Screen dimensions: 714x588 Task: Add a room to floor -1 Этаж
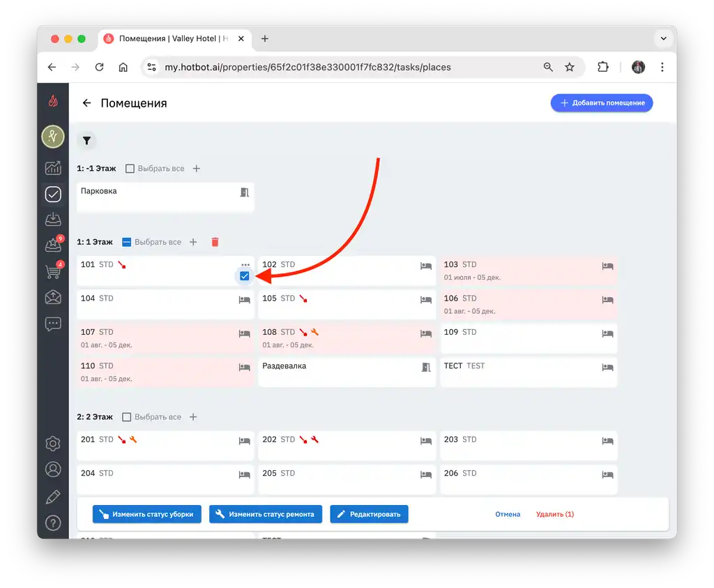196,169
